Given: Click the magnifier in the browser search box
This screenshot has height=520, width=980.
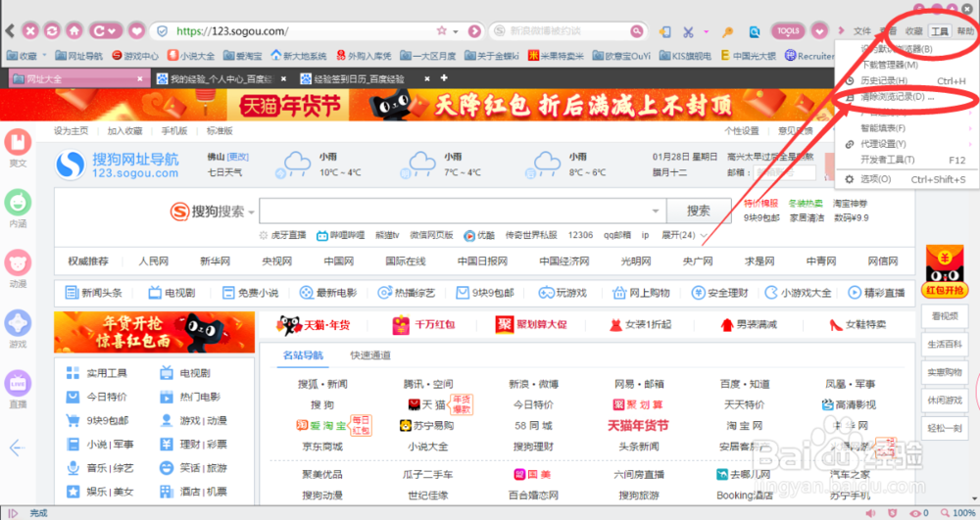Looking at the screenshot, I should tap(636, 30).
